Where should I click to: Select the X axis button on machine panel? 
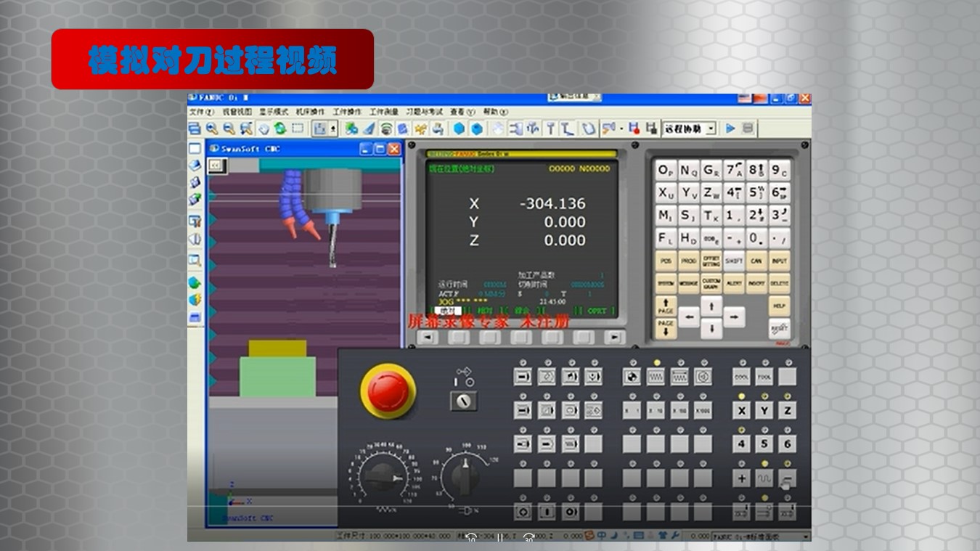coord(741,411)
